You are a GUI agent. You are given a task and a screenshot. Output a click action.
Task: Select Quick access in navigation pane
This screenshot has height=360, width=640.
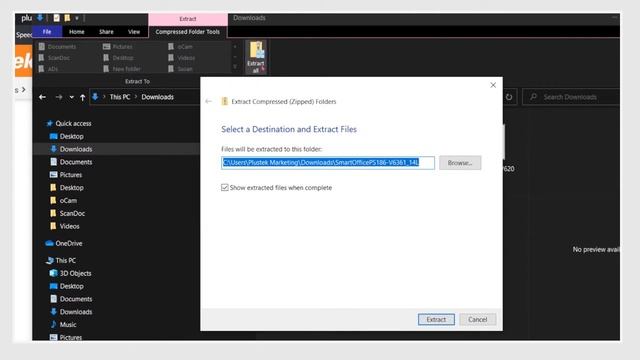click(73, 123)
